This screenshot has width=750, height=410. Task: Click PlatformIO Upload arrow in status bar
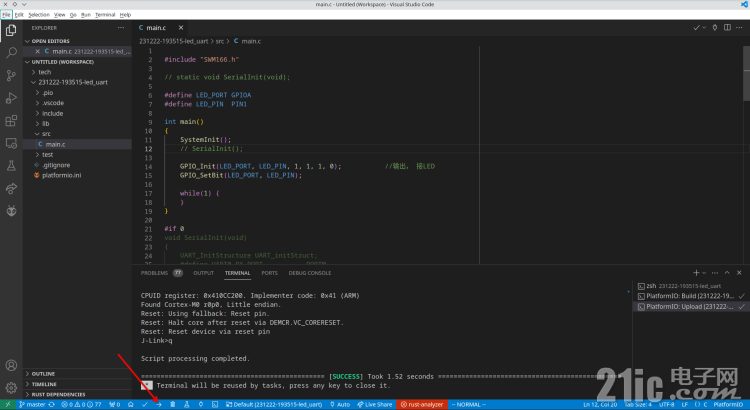[159, 404]
